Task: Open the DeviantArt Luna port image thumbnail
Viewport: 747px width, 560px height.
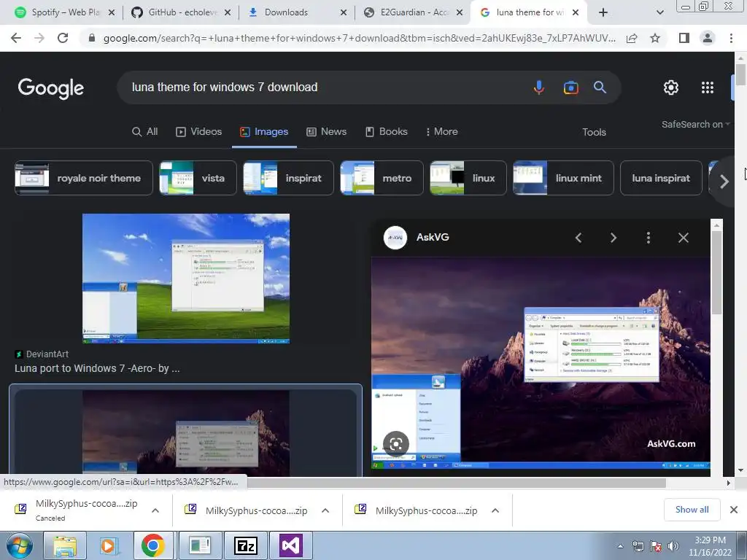Action: [186, 278]
